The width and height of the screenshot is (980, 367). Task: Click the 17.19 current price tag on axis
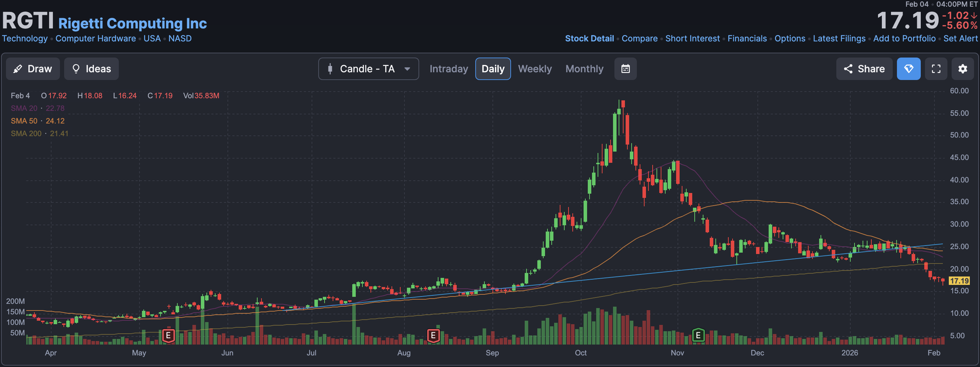[959, 281]
